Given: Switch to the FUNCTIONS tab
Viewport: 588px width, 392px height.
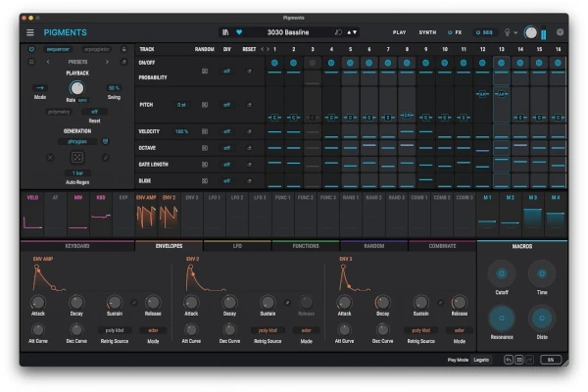Looking at the screenshot, I should [306, 246].
